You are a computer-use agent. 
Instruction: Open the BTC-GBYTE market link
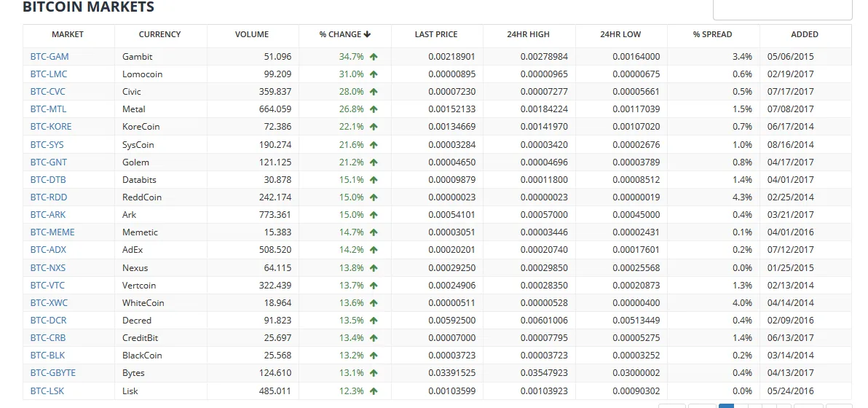[x=53, y=373]
